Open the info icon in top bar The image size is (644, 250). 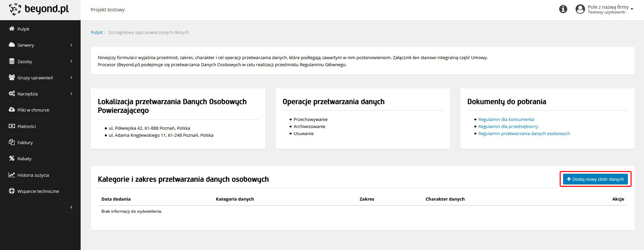coord(563,9)
